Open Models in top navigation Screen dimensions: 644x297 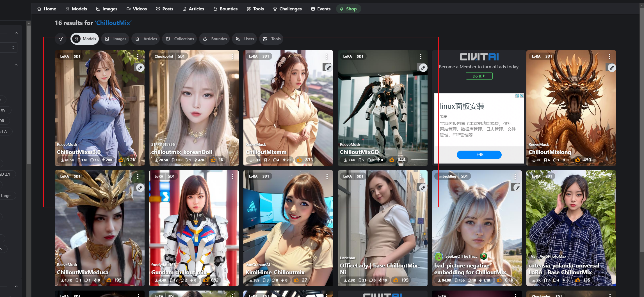pyautogui.click(x=76, y=9)
